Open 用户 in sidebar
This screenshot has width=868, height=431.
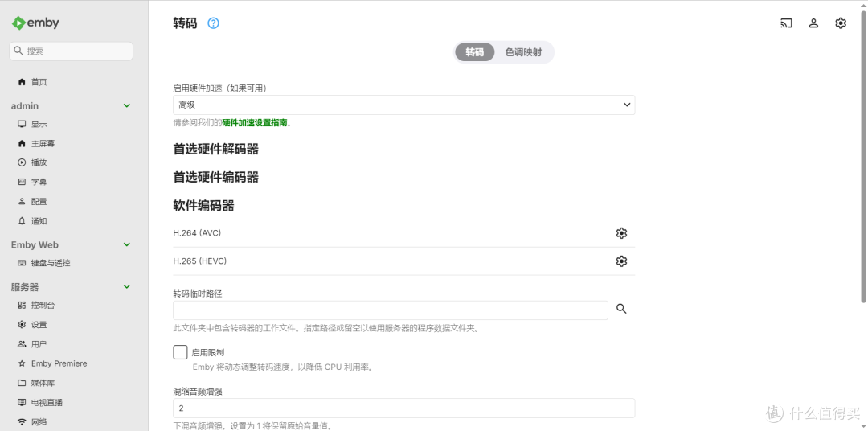pos(39,344)
